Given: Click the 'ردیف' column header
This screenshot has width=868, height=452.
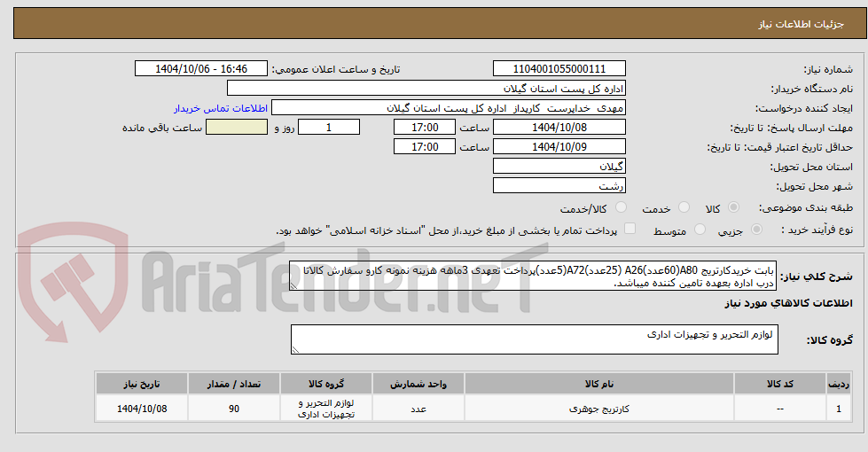Looking at the screenshot, I should [x=839, y=384].
